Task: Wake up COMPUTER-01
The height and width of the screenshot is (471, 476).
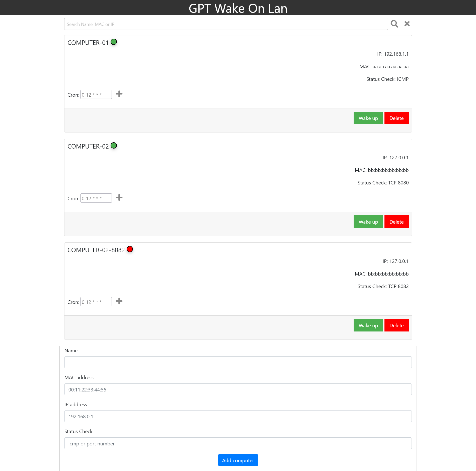Action: click(368, 118)
